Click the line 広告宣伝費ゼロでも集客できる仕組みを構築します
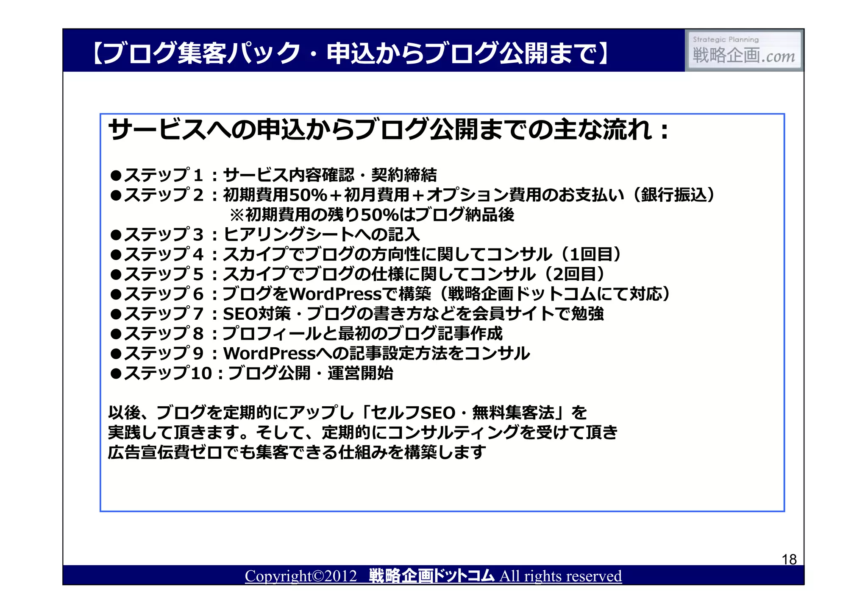This screenshot has width=868, height=614. pos(297,452)
